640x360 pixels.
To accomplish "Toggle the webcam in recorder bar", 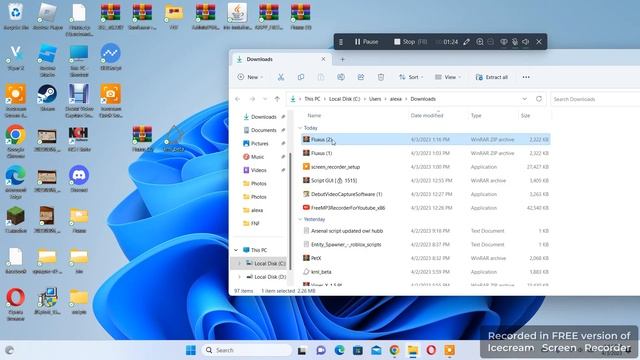I will tap(504, 42).
